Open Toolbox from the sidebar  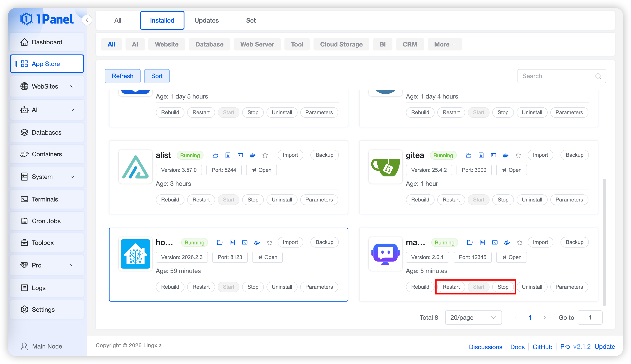43,242
